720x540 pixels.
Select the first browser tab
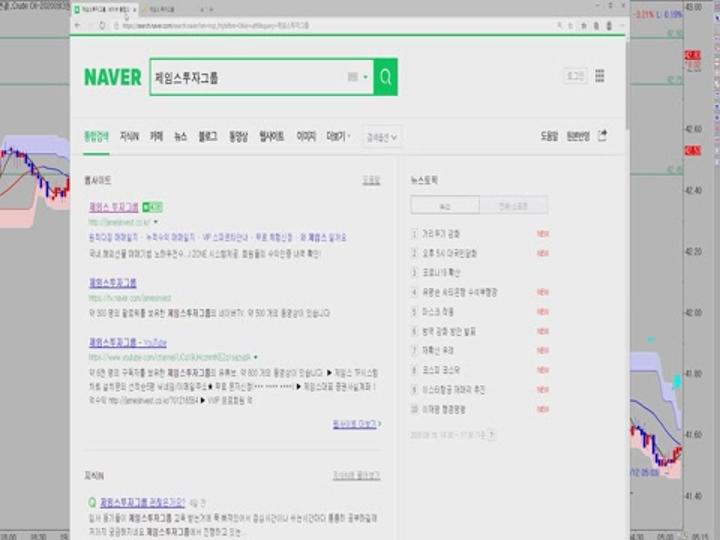104,9
